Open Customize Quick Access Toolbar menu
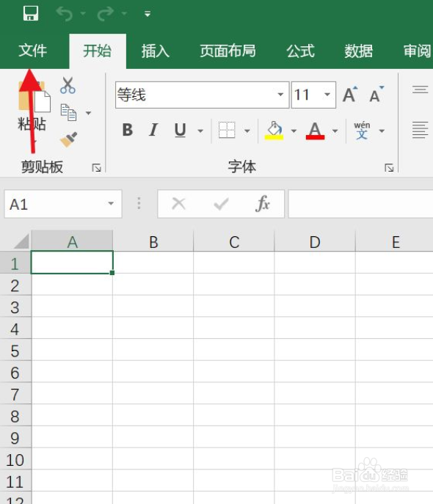This screenshot has width=433, height=504. pyautogui.click(x=148, y=14)
